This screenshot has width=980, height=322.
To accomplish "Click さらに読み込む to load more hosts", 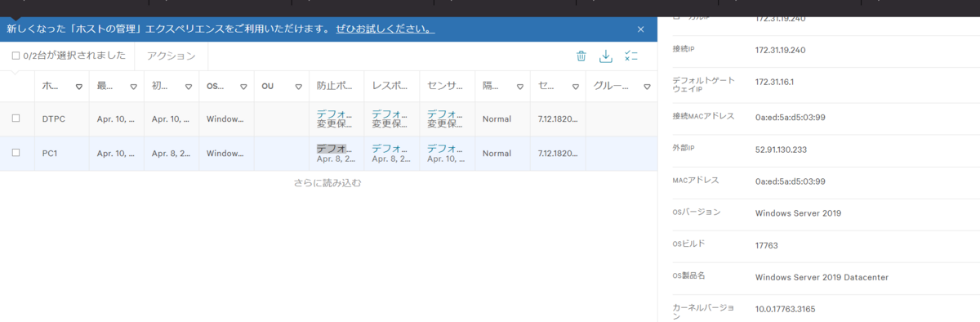I will 327,183.
